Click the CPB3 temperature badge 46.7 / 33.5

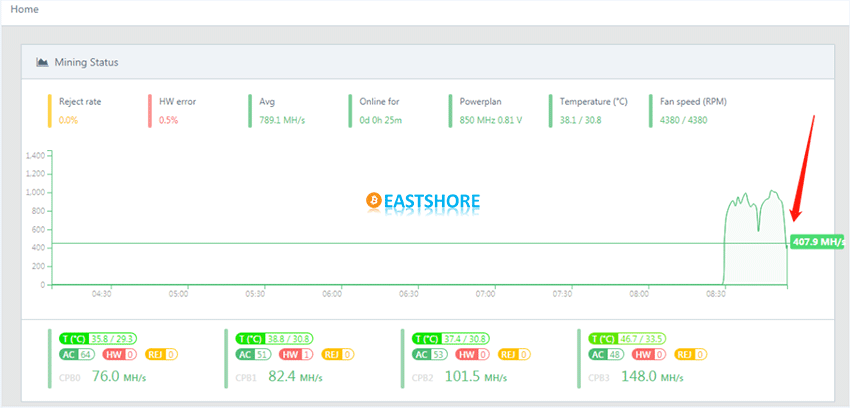pos(628,339)
